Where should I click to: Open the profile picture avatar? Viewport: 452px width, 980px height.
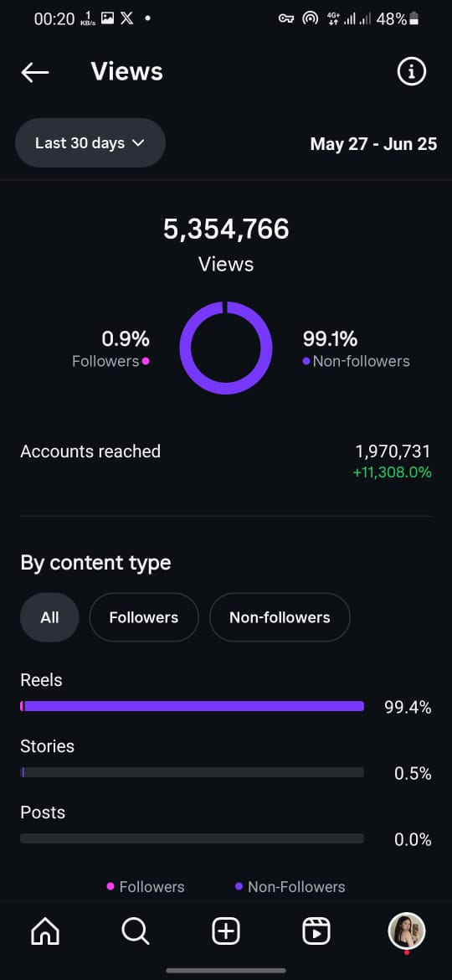point(407,931)
